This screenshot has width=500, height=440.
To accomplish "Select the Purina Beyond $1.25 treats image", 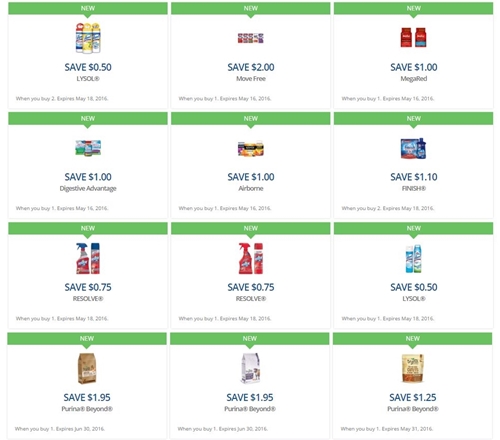I will (x=413, y=368).
